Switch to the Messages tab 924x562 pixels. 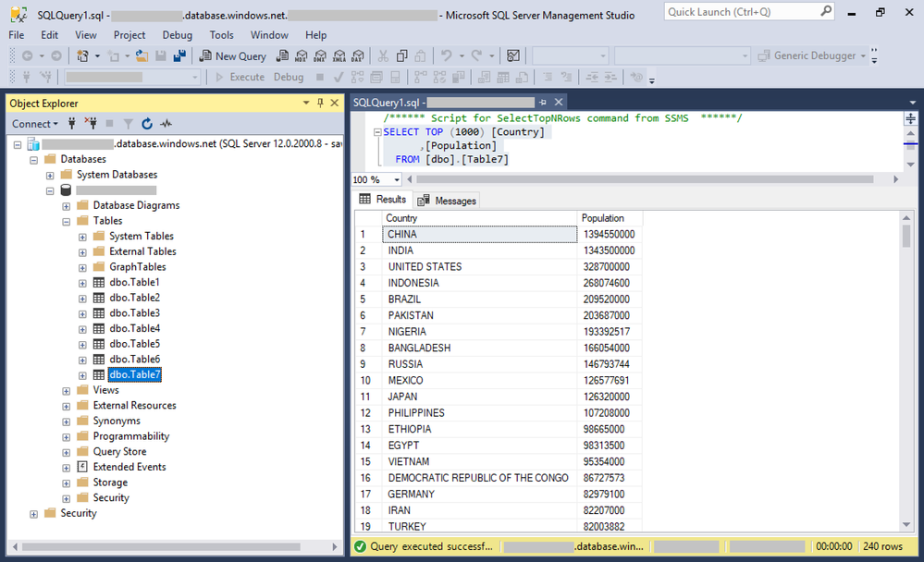(x=447, y=200)
